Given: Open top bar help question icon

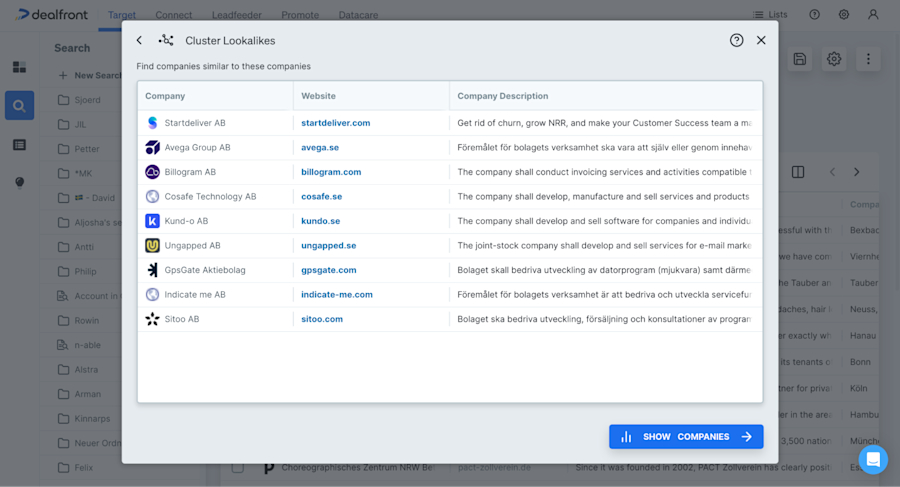Looking at the screenshot, I should tap(814, 15).
